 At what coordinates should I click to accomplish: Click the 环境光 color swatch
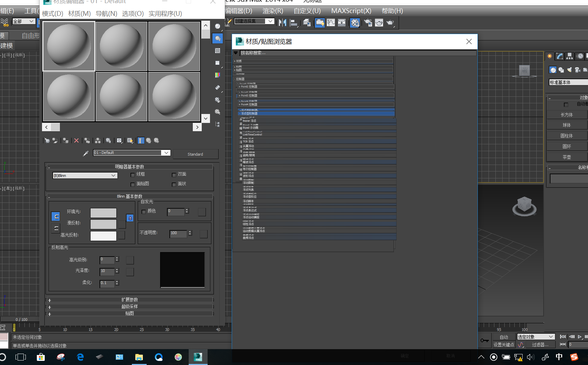click(103, 213)
